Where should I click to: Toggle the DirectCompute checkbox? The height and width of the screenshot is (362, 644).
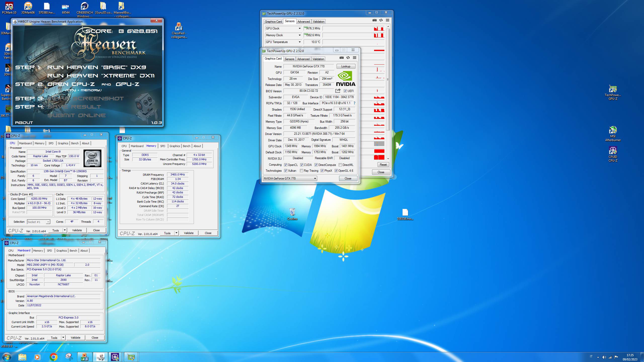click(x=316, y=165)
